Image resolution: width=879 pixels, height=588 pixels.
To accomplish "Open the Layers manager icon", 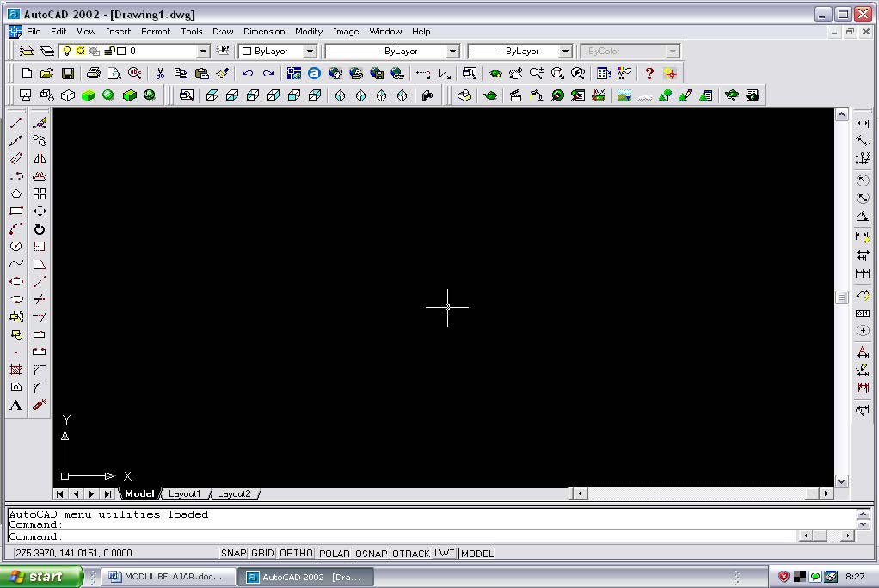I will coord(46,51).
